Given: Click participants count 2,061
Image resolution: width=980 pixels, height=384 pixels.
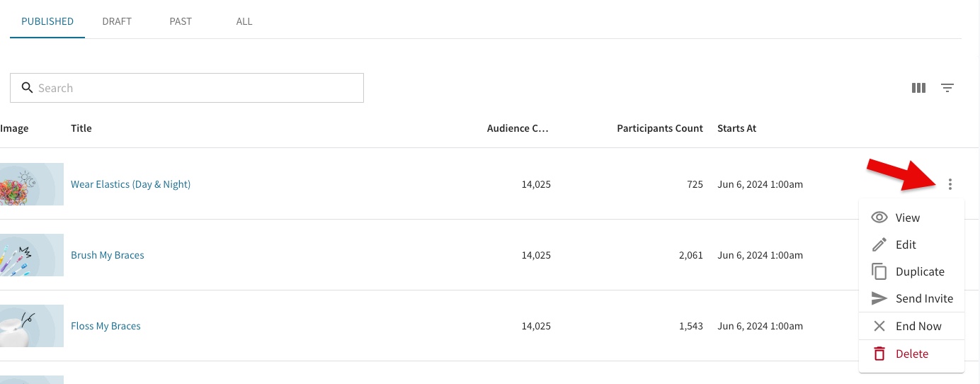Looking at the screenshot, I should pyautogui.click(x=691, y=255).
